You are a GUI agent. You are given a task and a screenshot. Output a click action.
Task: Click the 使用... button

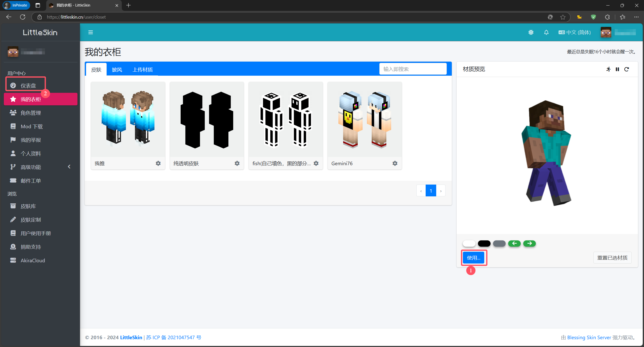click(473, 258)
